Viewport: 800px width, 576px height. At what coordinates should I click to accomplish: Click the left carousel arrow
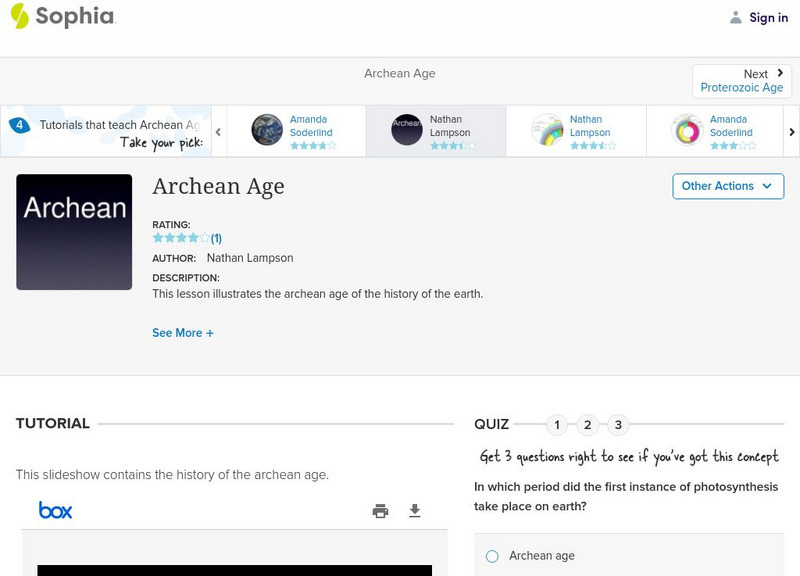point(218,130)
